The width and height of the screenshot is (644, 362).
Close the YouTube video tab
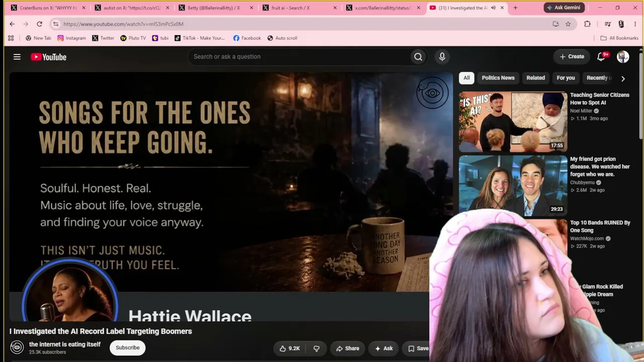click(502, 8)
